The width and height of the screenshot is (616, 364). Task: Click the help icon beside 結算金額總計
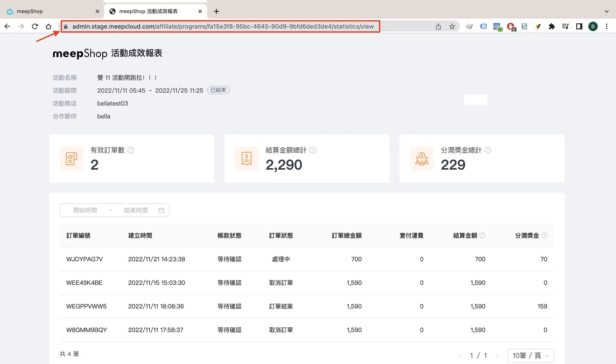pos(313,150)
